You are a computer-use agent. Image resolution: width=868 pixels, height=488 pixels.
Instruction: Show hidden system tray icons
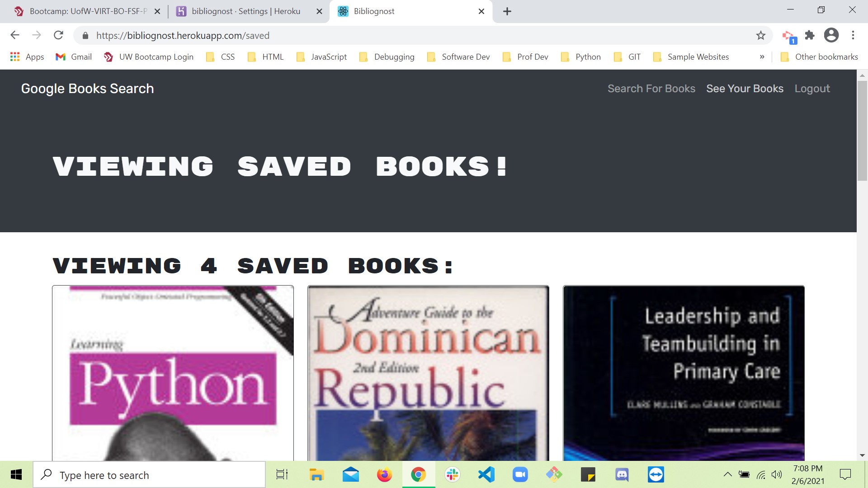(727, 474)
